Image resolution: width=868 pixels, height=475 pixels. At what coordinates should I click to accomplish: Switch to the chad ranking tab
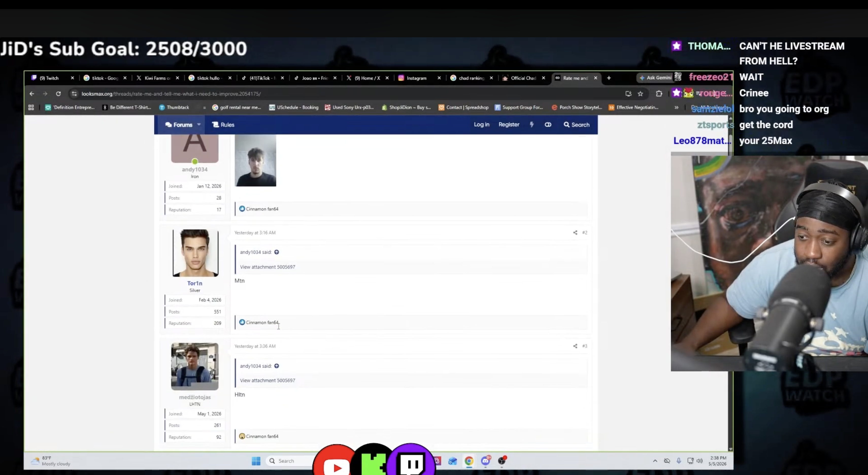coord(471,78)
